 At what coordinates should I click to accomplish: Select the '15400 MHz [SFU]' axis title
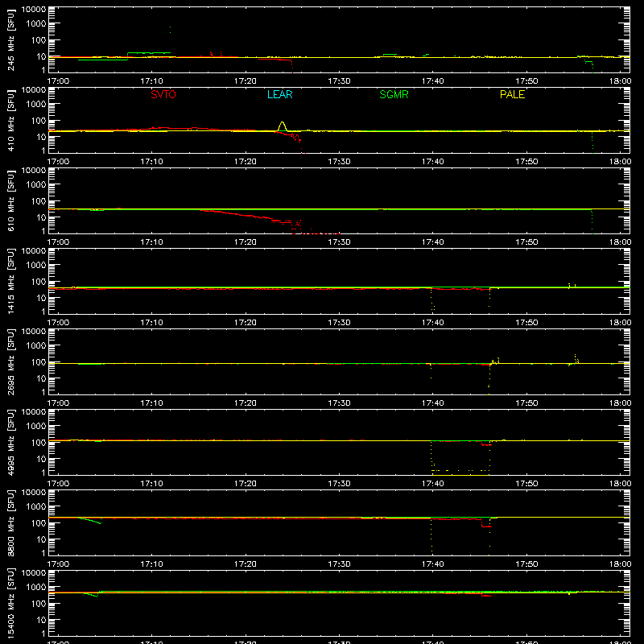(x=11, y=603)
